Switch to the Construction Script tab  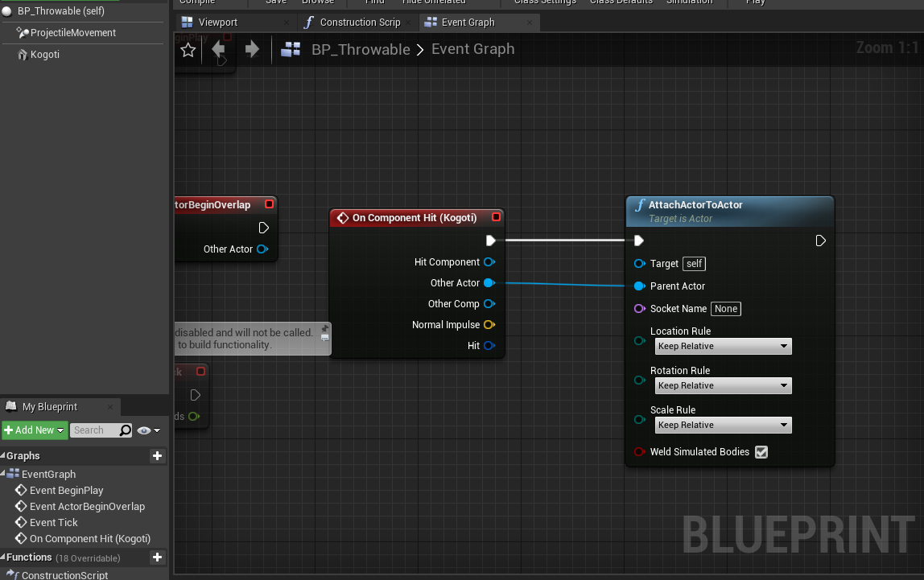[360, 23]
